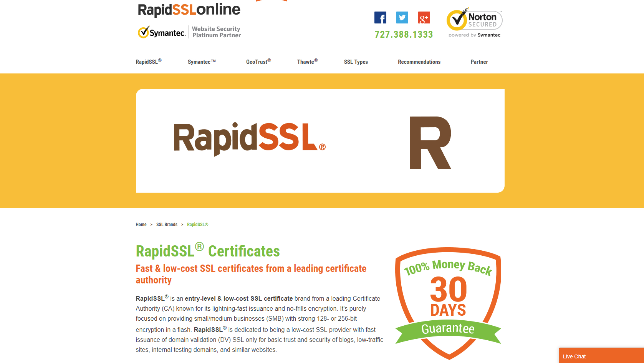Viewport: 644px width, 363px height.
Task: Click the 'powered by Symantec' text
Action: pos(474,35)
